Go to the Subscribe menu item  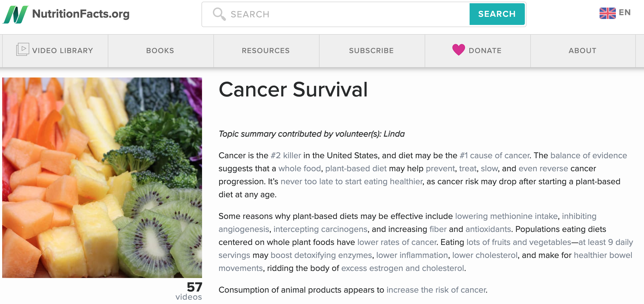click(371, 51)
